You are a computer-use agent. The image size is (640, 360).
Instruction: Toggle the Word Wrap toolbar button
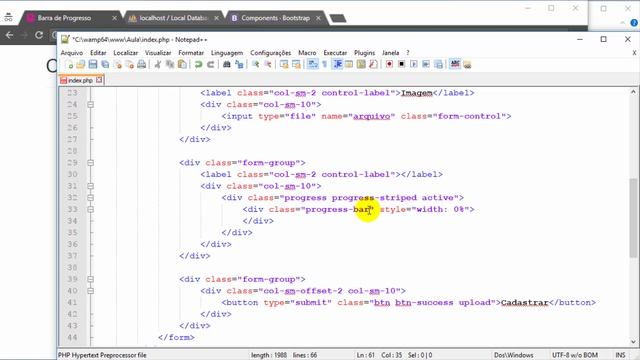coord(313,64)
